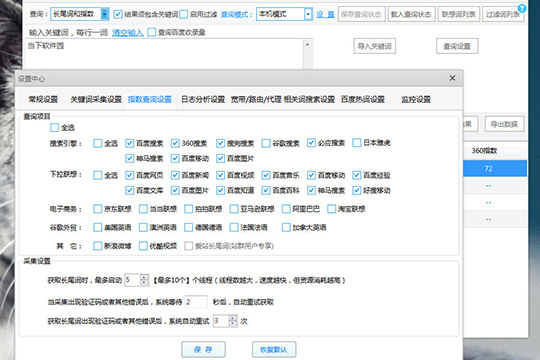540x360 pixels.
Task: Open the 联想词列表 button
Action: click(458, 14)
